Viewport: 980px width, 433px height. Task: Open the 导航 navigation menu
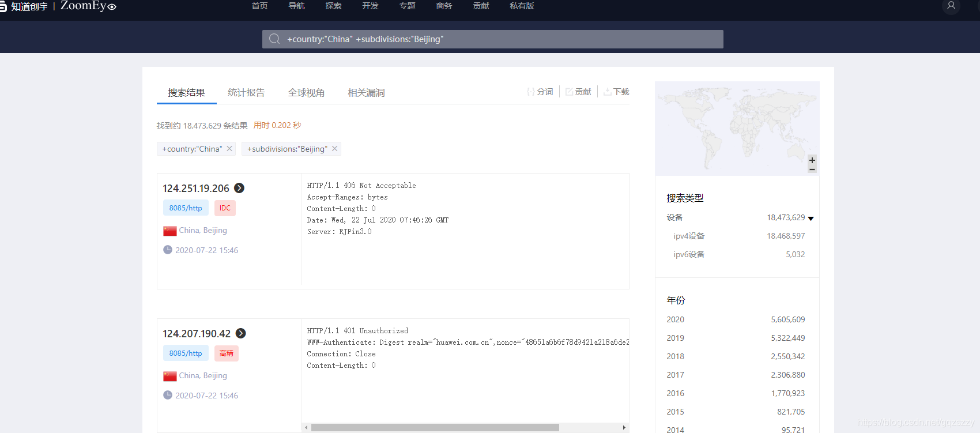pos(297,6)
